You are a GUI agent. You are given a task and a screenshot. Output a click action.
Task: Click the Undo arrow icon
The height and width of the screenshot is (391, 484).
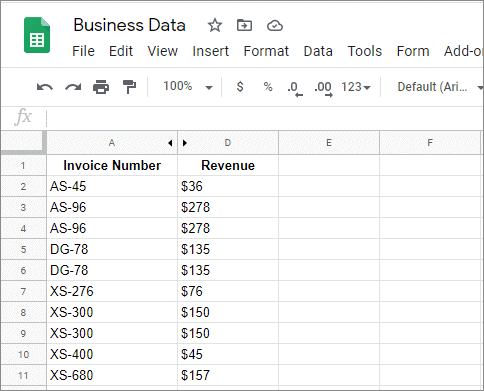coord(45,87)
